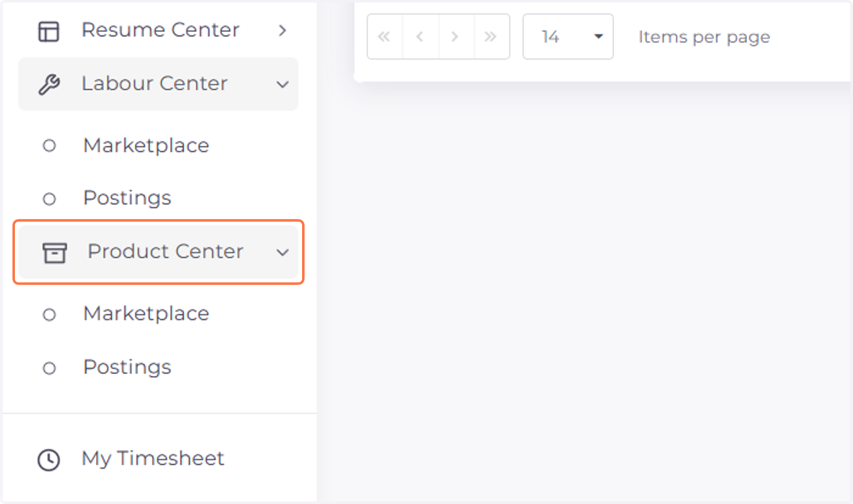The width and height of the screenshot is (853, 504).
Task: Open Marketplace under Product Center
Action: tap(146, 313)
